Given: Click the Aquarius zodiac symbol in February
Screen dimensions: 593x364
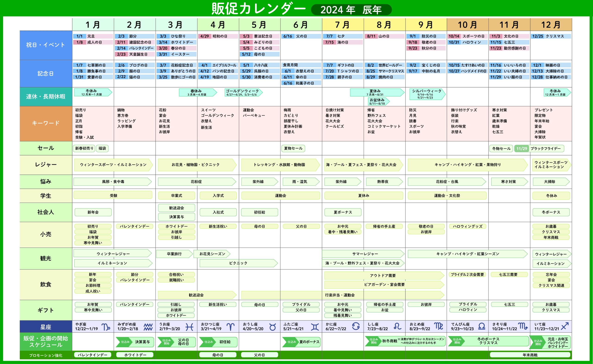Looking at the screenshot, I should coord(148,327).
